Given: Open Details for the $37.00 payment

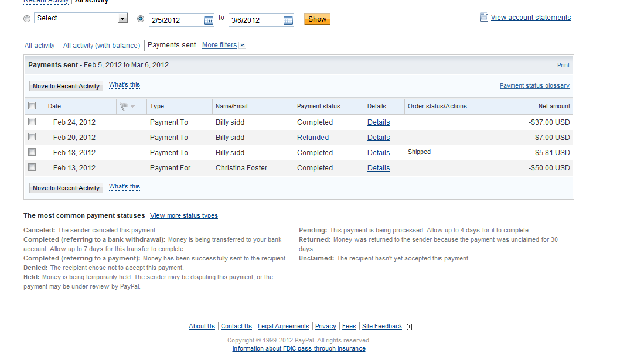Looking at the screenshot, I should [x=379, y=122].
